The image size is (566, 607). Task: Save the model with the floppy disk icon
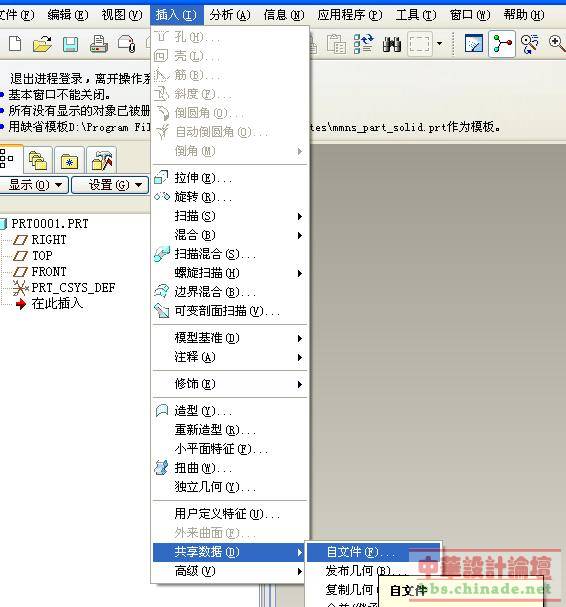click(x=70, y=44)
